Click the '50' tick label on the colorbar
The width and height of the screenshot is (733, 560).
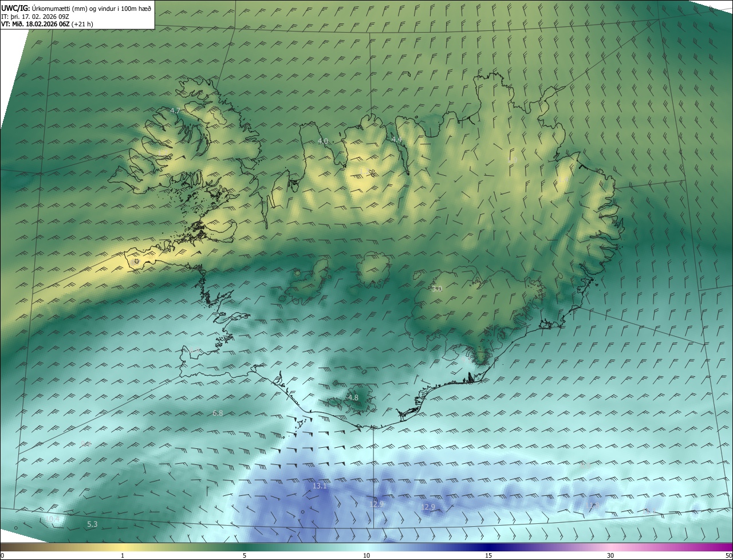click(x=728, y=555)
